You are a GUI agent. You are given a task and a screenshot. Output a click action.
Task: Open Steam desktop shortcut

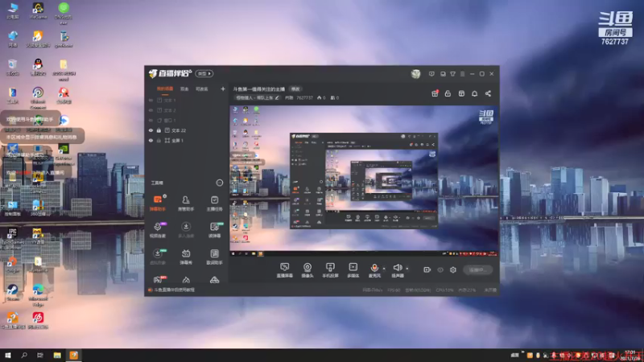[12, 292]
